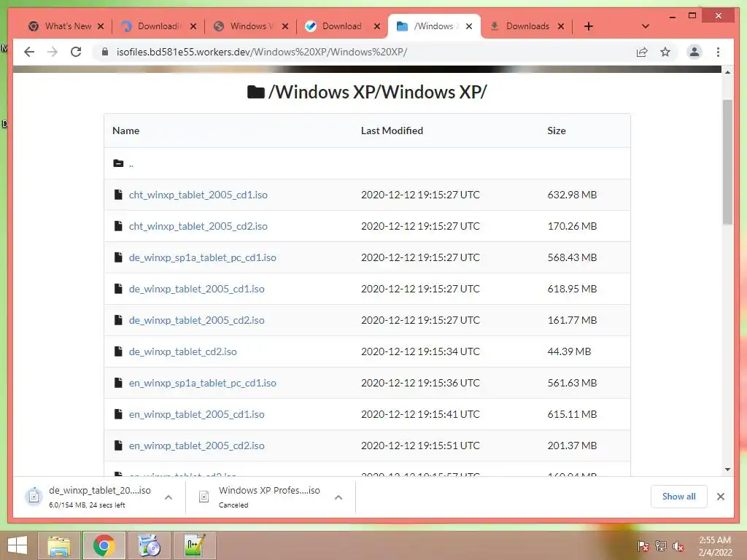This screenshot has height=560, width=747.
Task: Expand options for de_winxp_tablet download
Action: 169,497
